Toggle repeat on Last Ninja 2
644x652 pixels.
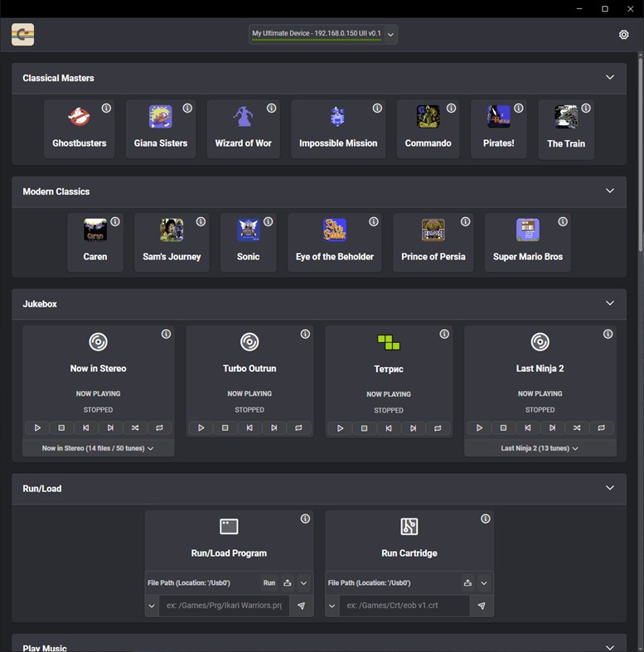[x=602, y=427]
